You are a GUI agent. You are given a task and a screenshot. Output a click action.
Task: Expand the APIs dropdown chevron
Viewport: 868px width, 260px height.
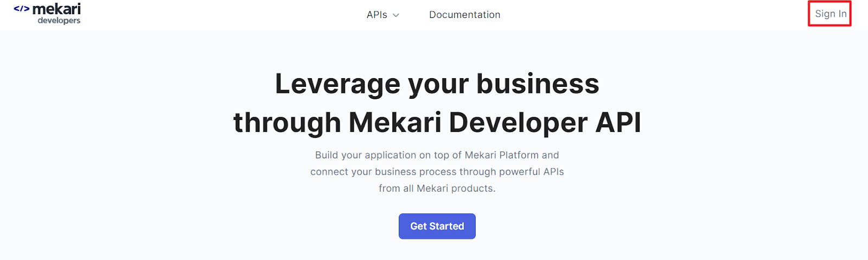[396, 15]
